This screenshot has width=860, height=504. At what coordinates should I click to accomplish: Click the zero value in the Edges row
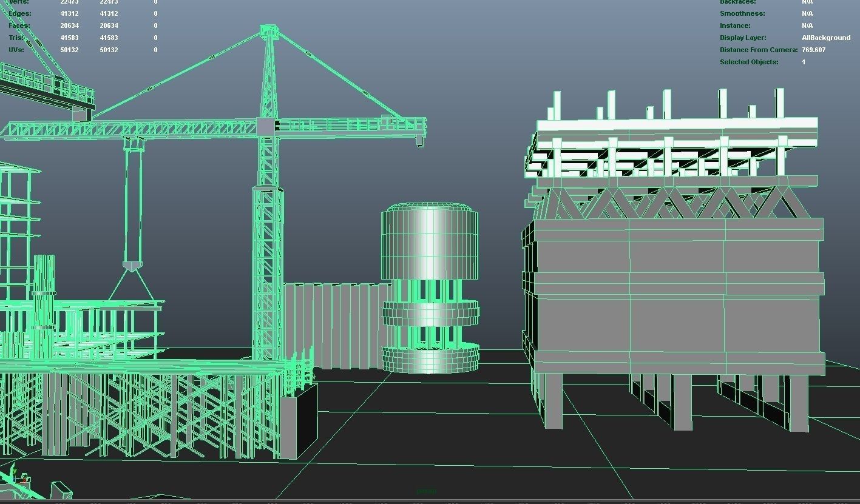pyautogui.click(x=155, y=13)
